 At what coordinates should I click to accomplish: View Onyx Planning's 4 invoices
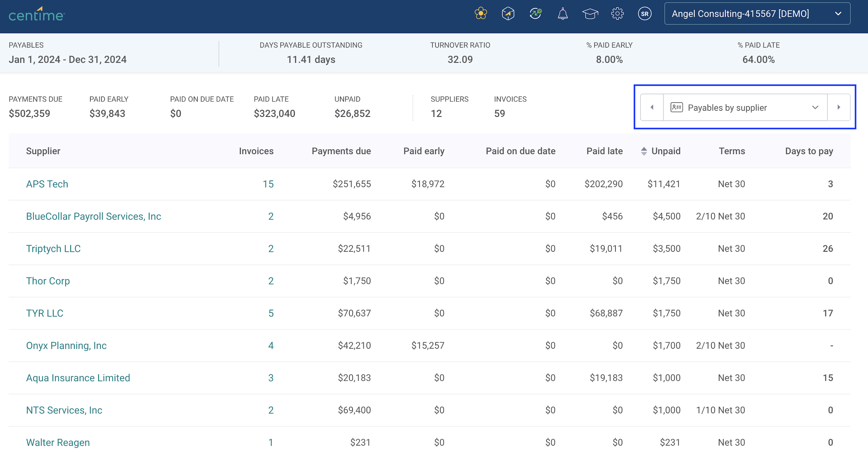coord(271,345)
